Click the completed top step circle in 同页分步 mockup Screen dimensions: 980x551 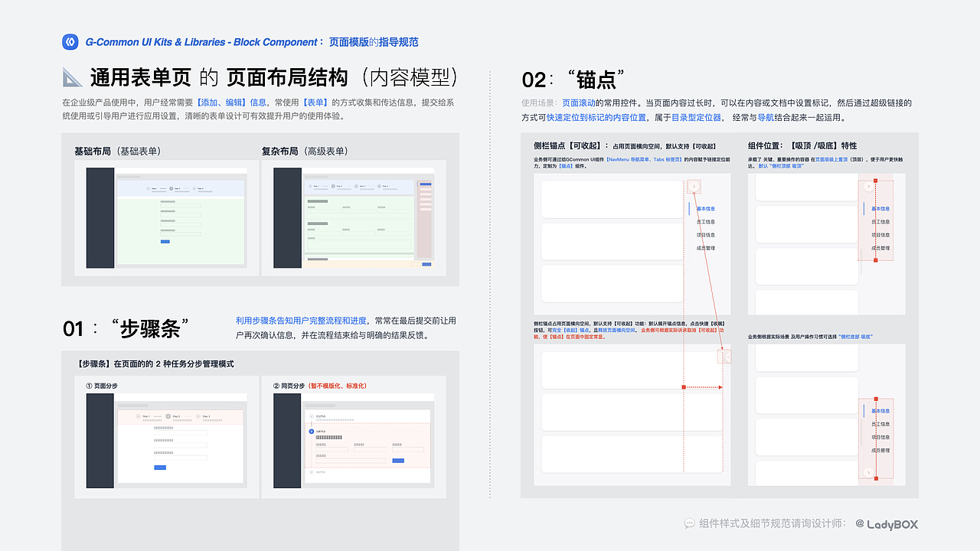pos(312,416)
